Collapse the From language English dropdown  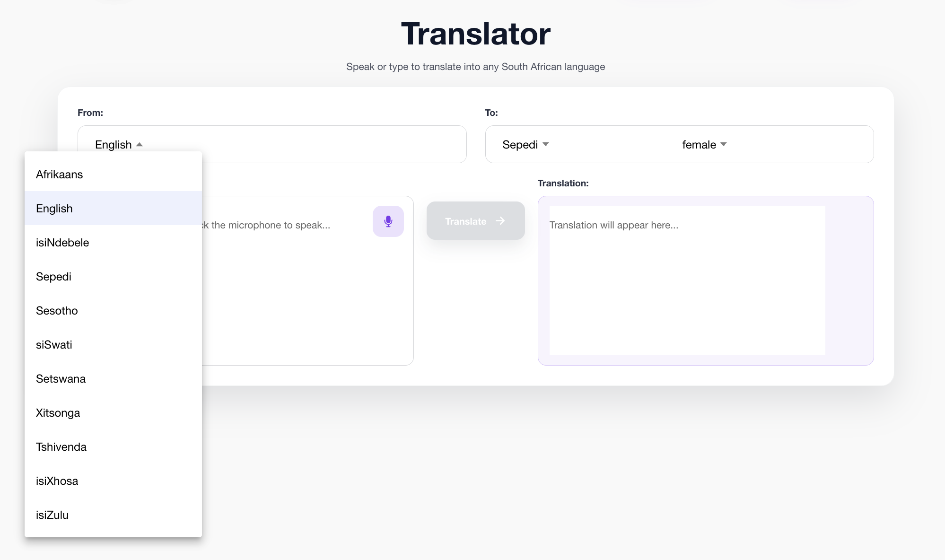point(119,144)
